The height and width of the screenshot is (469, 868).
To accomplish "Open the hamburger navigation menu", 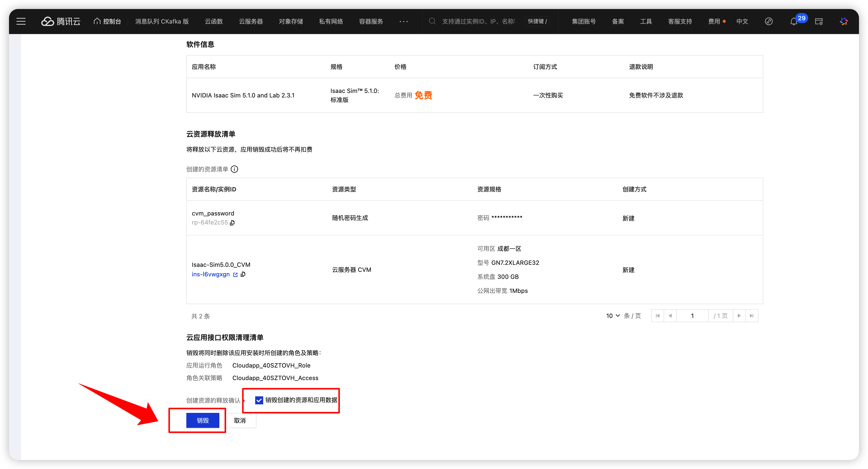I will click(21, 21).
